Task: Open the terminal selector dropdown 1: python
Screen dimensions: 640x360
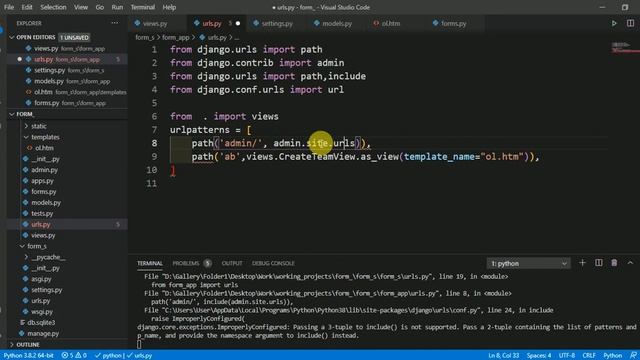Action: pyautogui.click(x=529, y=263)
